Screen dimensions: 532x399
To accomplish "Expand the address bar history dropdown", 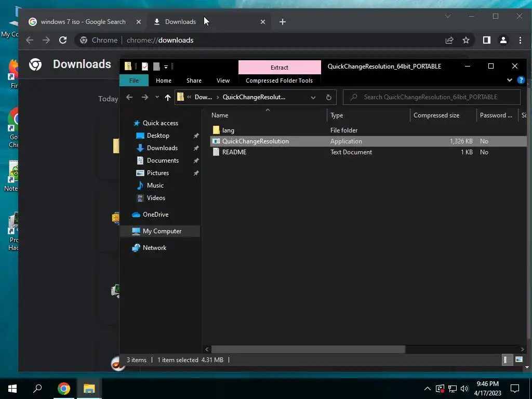I will (x=313, y=98).
